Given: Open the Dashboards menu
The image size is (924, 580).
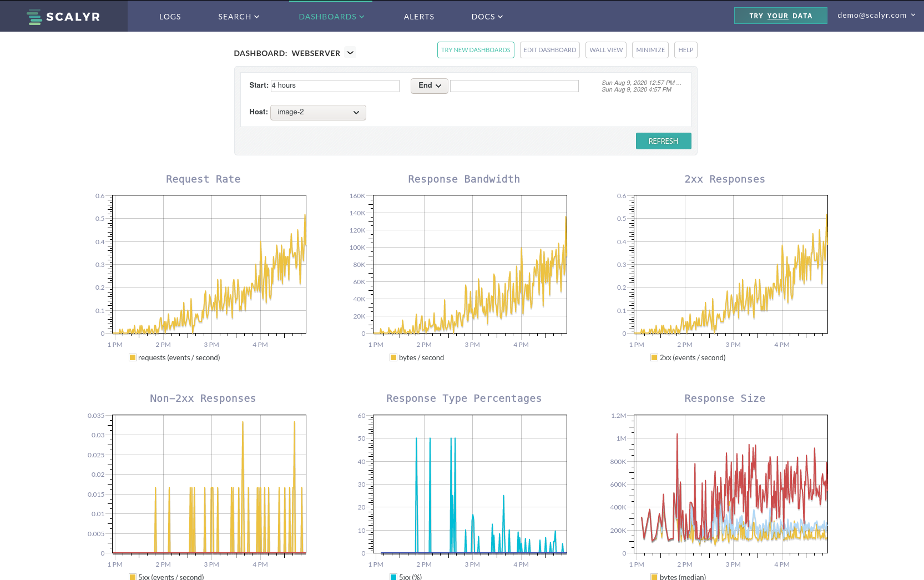Looking at the screenshot, I should point(331,17).
